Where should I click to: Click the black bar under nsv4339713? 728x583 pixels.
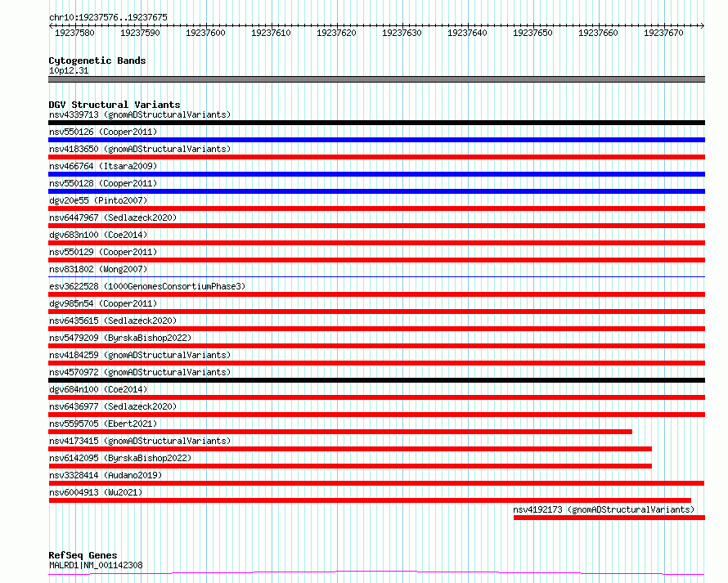[x=376, y=123]
